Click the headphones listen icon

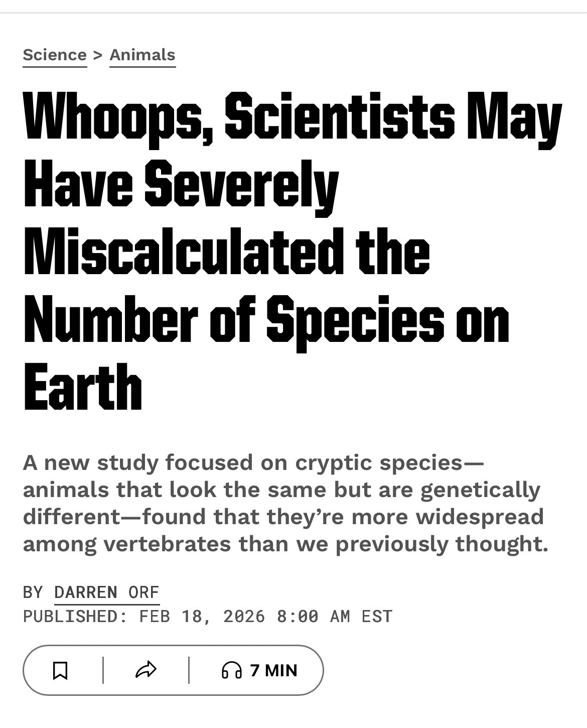(231, 670)
